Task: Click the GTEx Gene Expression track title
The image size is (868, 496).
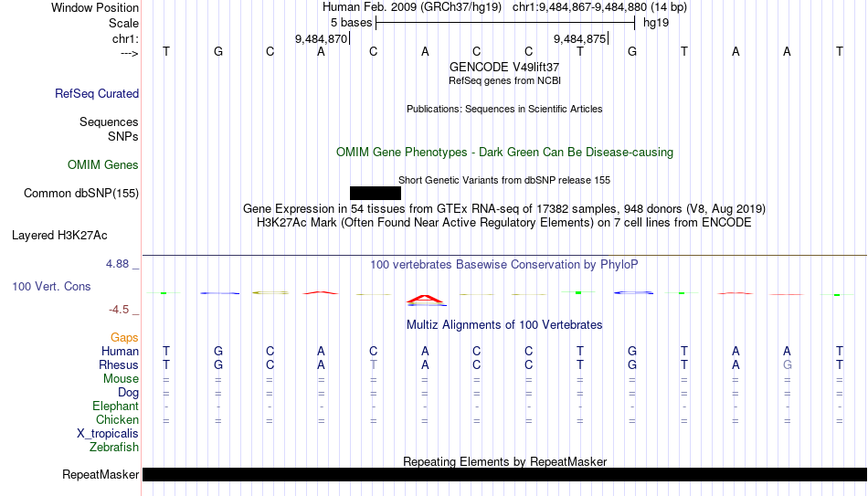Action: (504, 208)
